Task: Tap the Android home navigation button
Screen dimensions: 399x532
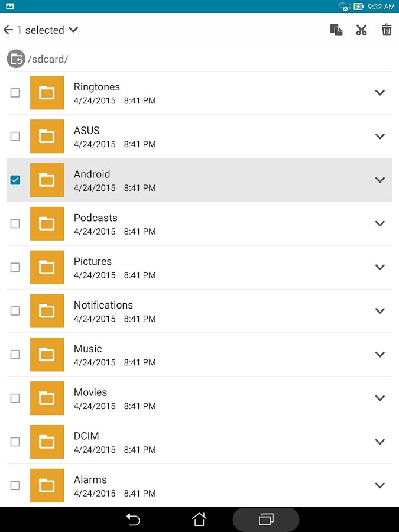Action: click(x=199, y=519)
